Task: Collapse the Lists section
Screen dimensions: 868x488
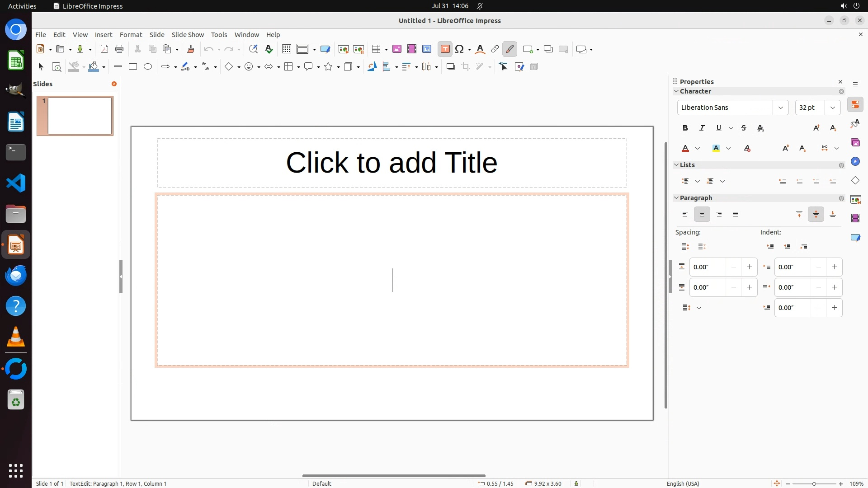Action: point(677,165)
